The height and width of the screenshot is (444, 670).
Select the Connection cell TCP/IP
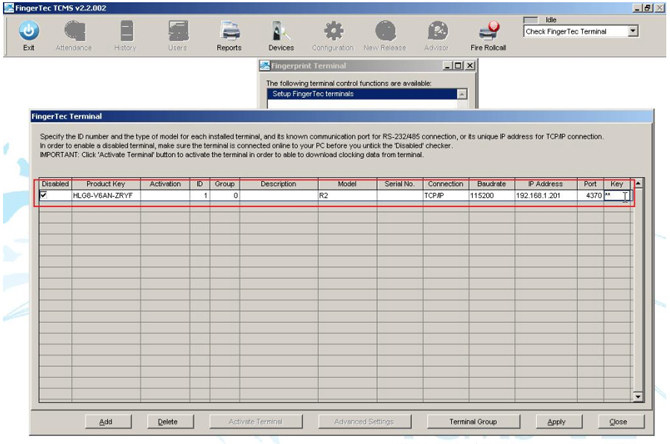click(446, 196)
